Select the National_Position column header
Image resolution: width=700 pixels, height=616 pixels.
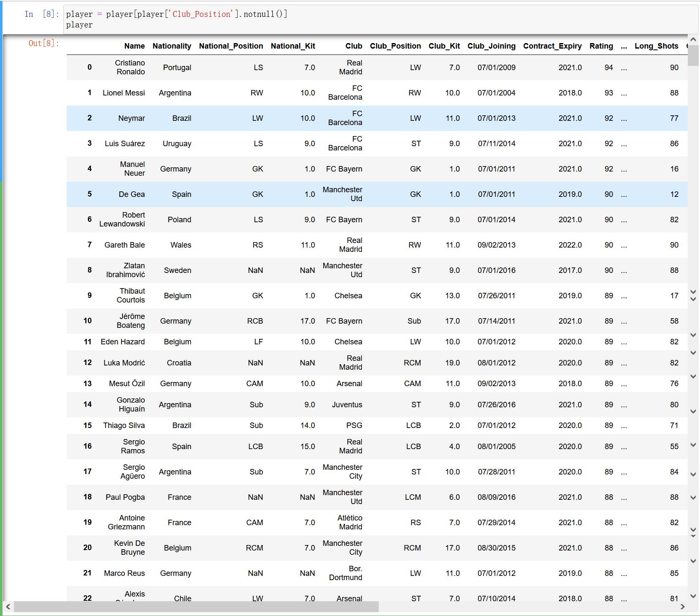pyautogui.click(x=231, y=46)
